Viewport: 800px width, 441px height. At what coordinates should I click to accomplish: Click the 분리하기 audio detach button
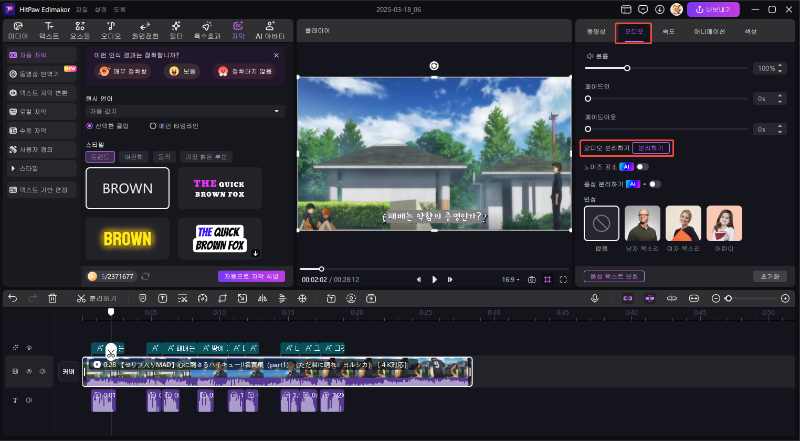(650, 148)
